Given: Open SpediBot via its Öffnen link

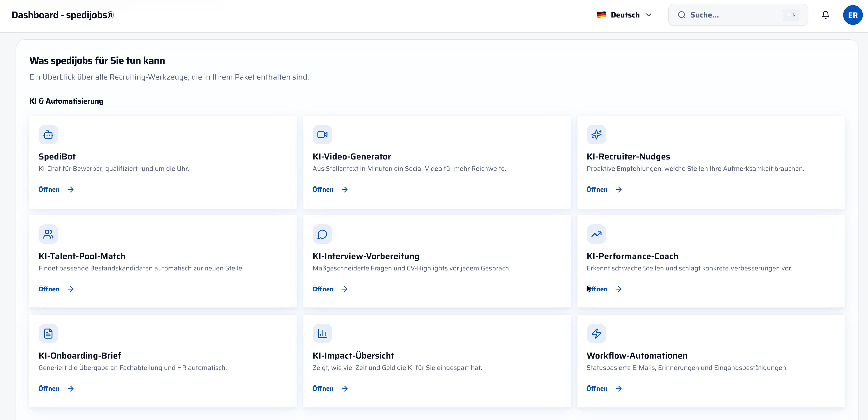Looking at the screenshot, I should (56, 190).
